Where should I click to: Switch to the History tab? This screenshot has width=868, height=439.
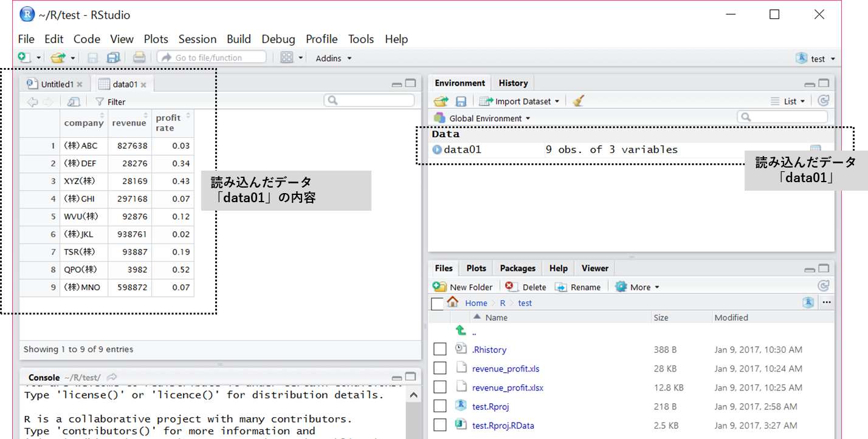coord(513,83)
